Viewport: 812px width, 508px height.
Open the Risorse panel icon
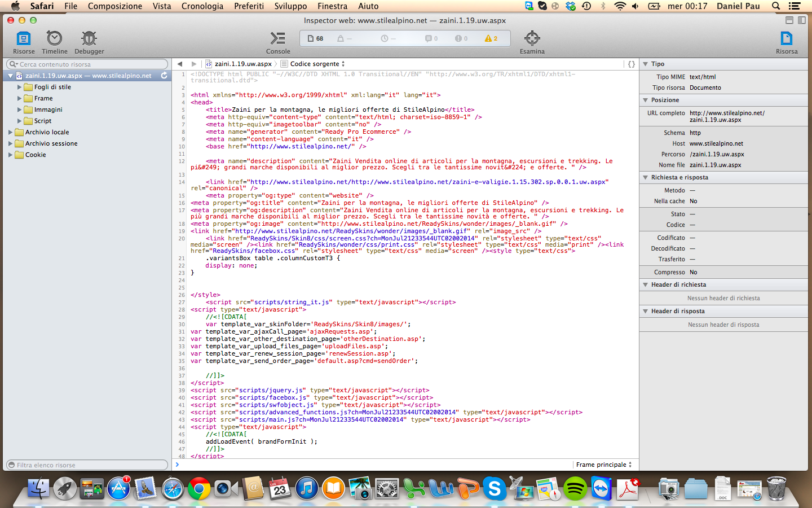[24, 38]
